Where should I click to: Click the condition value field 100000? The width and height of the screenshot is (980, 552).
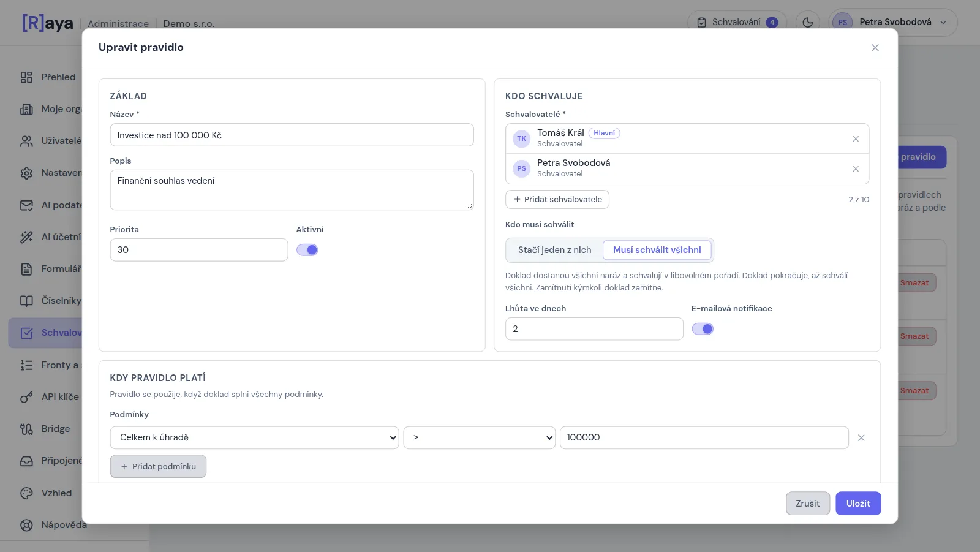click(x=704, y=438)
